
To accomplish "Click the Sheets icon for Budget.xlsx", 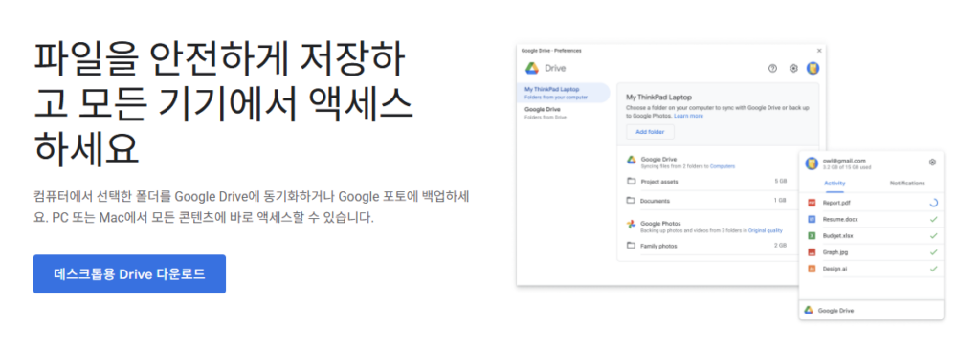I will tap(812, 236).
